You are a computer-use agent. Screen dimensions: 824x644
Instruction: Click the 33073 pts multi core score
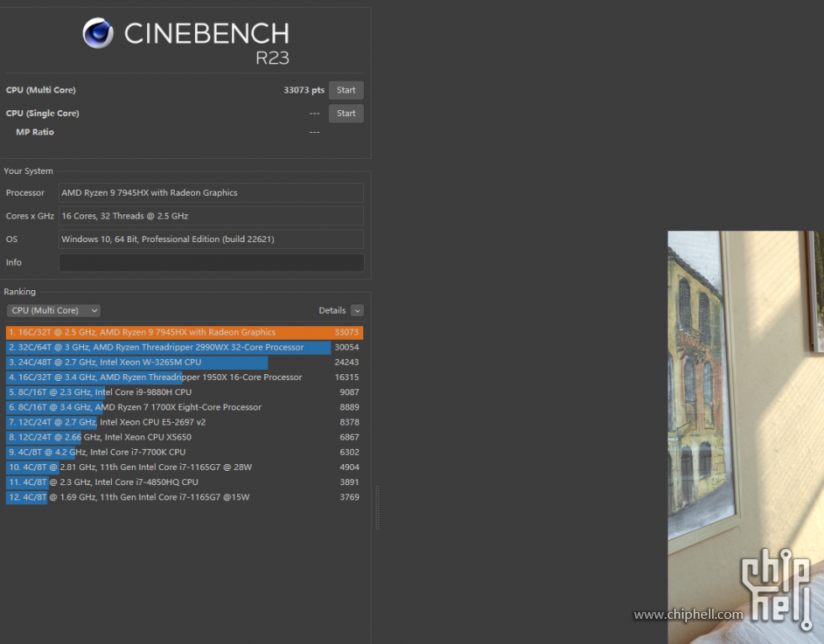point(304,90)
